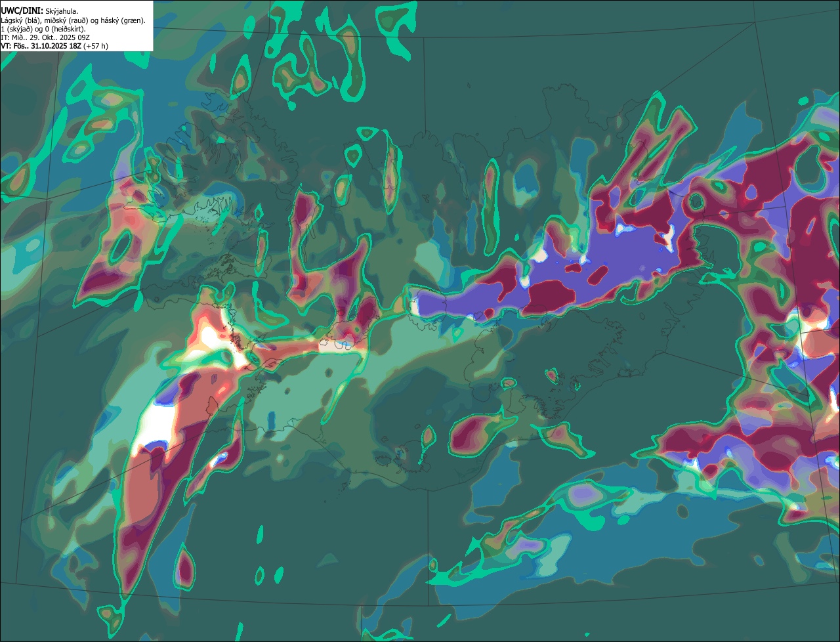Click the '1 (skýjað)' legend text
840x642 pixels.
(16, 29)
